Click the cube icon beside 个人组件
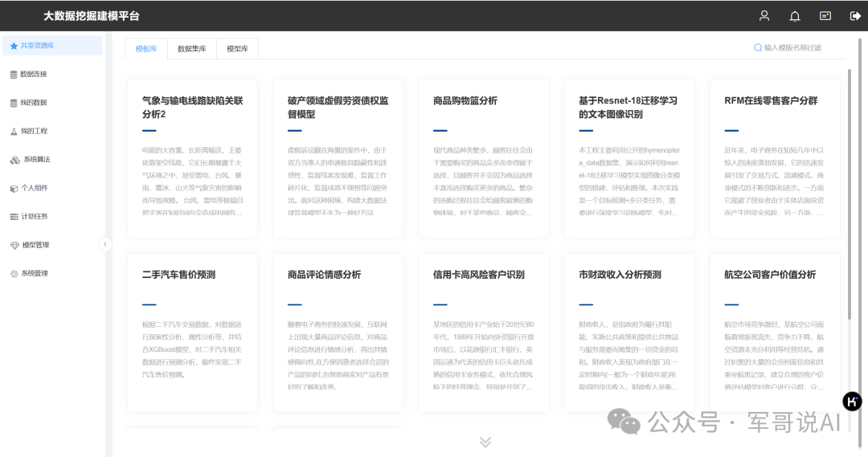This screenshot has width=868, height=457. pos(14,188)
